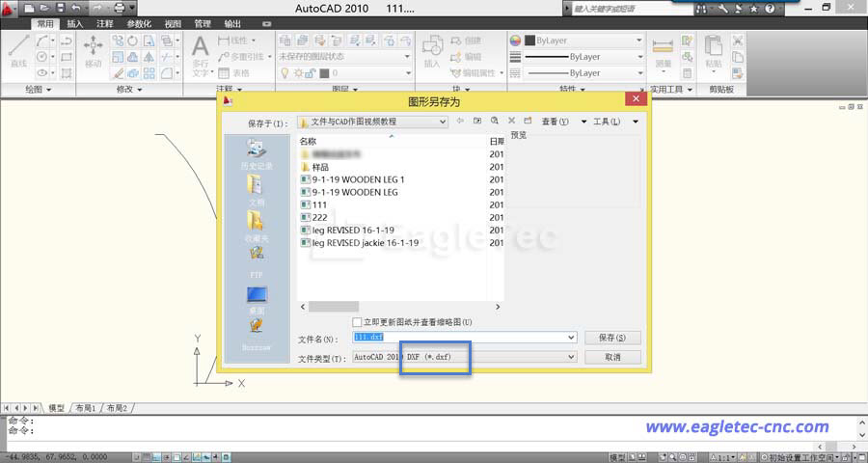Screen dimensions: 868x463
Task: Click the back arrow icon in save dialog
Action: point(459,121)
